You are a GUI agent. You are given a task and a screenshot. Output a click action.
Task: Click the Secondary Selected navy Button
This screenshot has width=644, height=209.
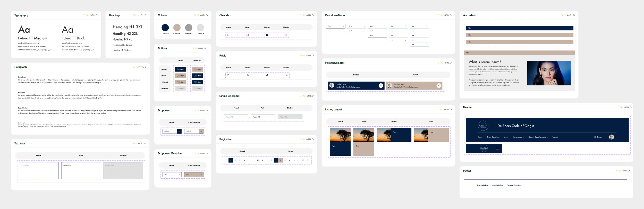coord(198,82)
